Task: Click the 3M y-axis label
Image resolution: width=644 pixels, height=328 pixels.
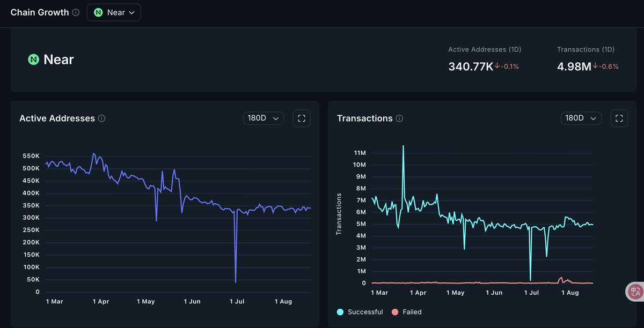Action: (362, 248)
